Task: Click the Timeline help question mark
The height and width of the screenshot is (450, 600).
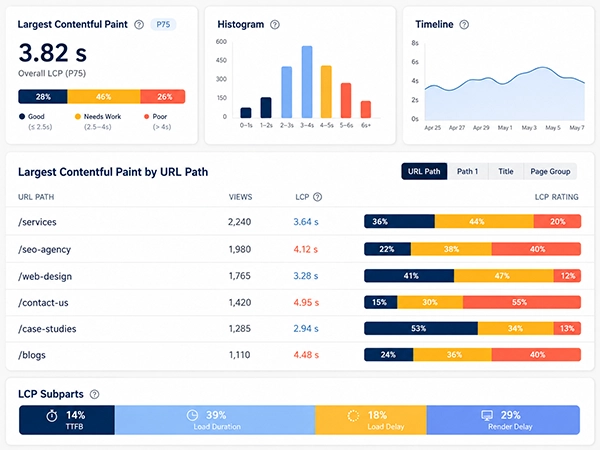Action: [x=464, y=24]
